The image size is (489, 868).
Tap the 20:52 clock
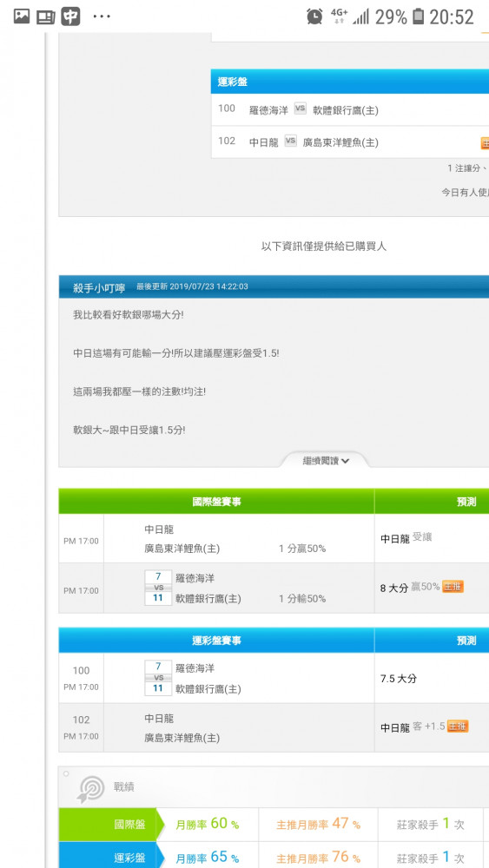tap(452, 17)
